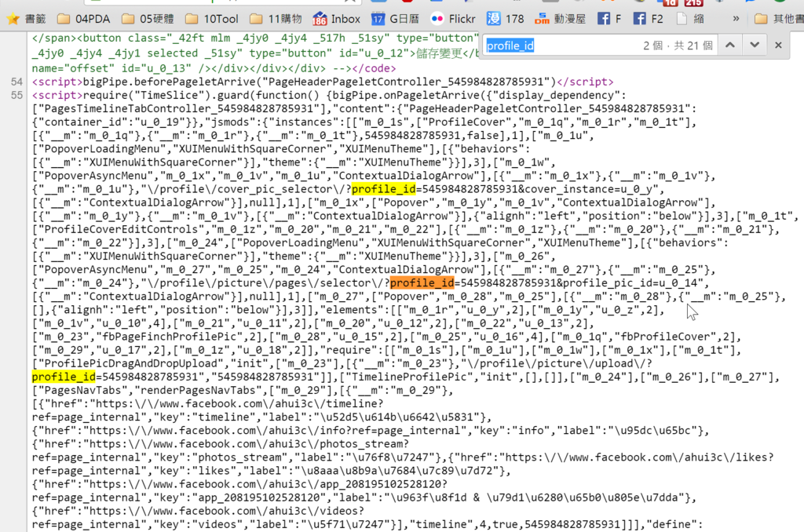Viewport: 804px width, 532px height.
Task: Click the text "fbPageFinchProfilePic"
Action: coord(170,337)
